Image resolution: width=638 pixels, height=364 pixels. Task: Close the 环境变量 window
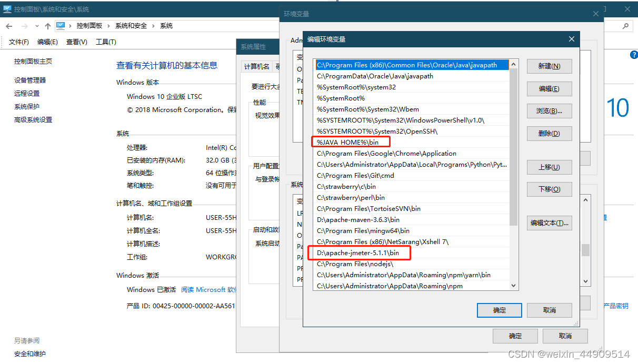point(596,14)
